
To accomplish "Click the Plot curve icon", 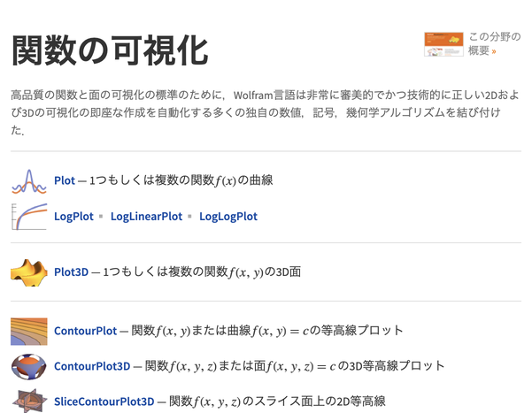I will point(28,180).
